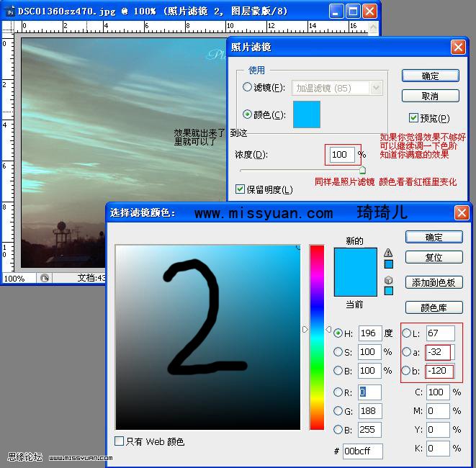Click the R value input field

click(x=370, y=392)
